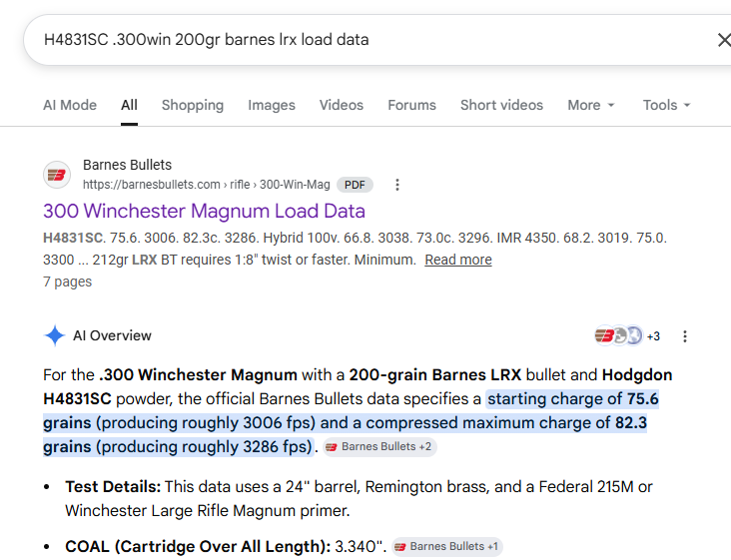Select the Shopping tab

(193, 105)
